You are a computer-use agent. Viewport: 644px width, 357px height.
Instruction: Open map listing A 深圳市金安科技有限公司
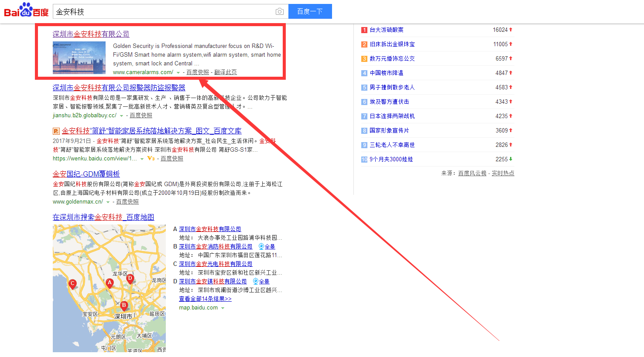pos(210,229)
